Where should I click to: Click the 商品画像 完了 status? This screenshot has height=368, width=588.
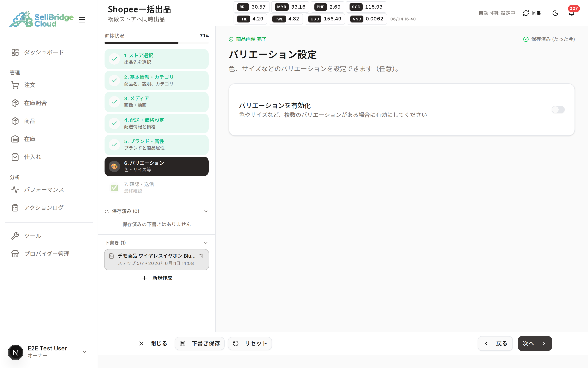point(247,39)
